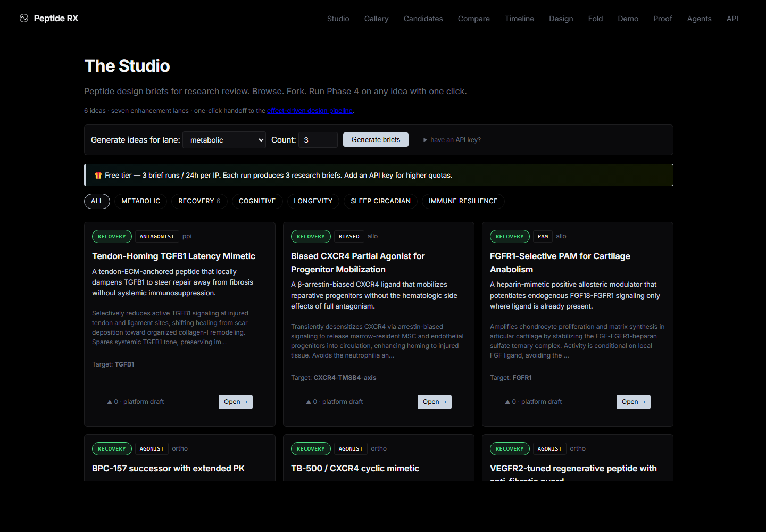Open the API page

click(x=732, y=19)
